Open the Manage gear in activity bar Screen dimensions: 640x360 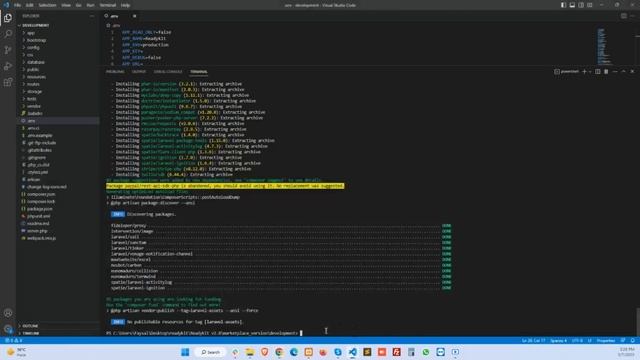pyautogui.click(x=8, y=329)
